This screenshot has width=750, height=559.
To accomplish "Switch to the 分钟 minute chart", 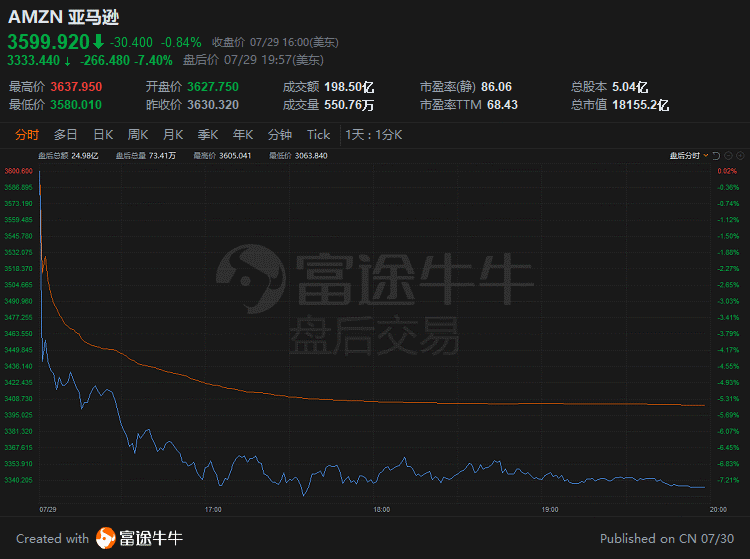I will coord(280,135).
